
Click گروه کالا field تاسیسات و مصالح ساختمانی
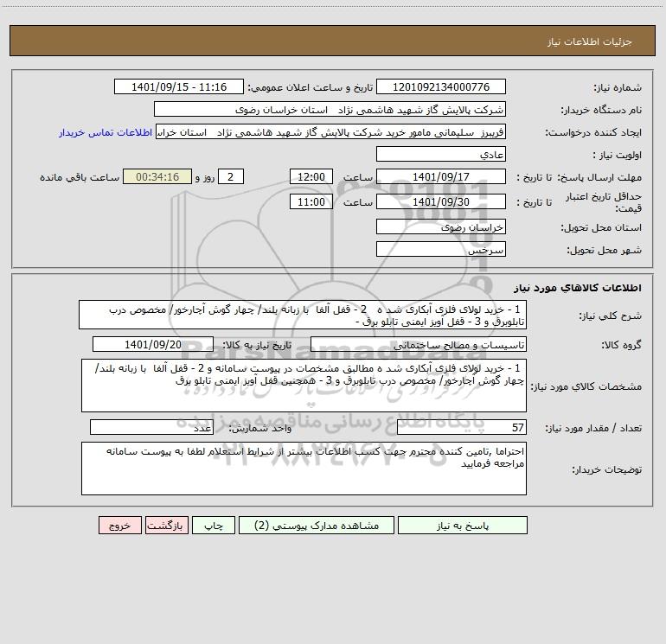(x=419, y=344)
